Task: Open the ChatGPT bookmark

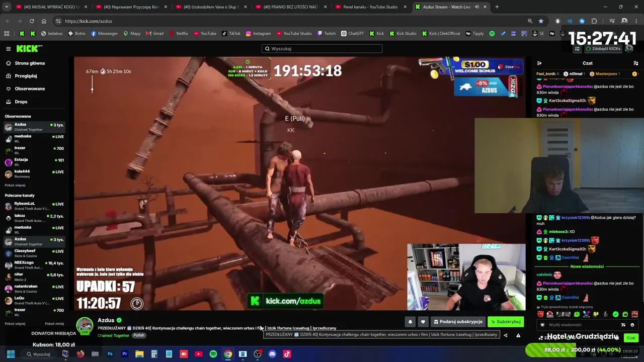Action: (x=352, y=34)
